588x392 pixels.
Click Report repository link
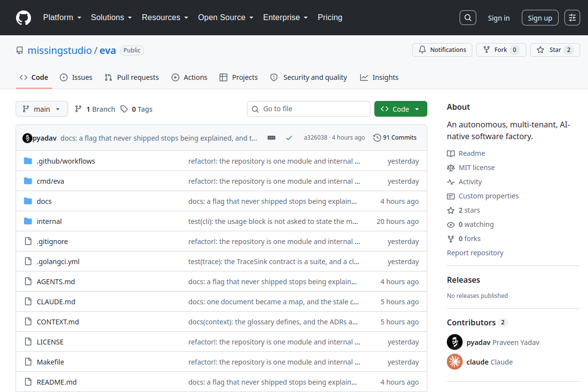[475, 253]
